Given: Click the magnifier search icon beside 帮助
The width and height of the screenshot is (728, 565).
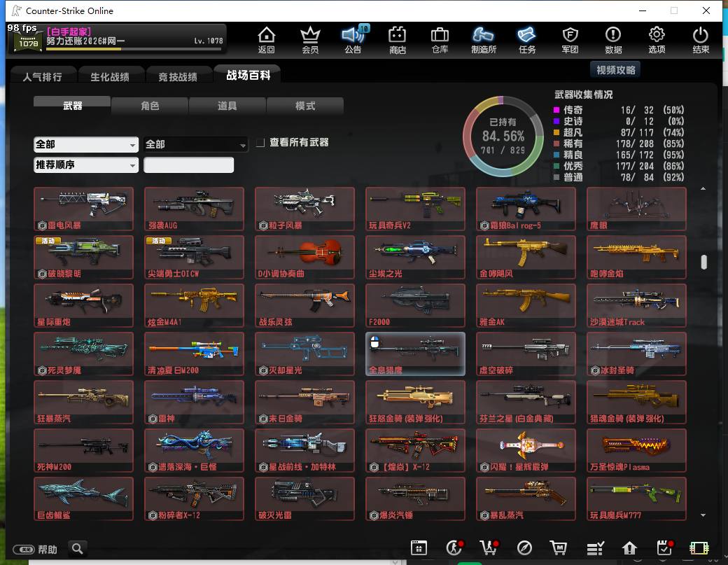Looking at the screenshot, I should pos(78,549).
